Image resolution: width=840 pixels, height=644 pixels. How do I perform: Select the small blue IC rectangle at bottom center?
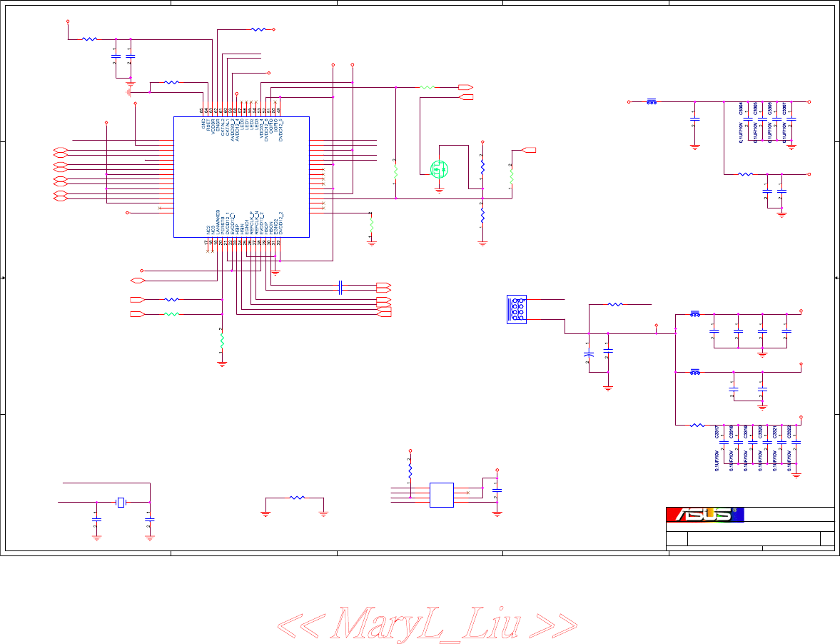click(442, 495)
